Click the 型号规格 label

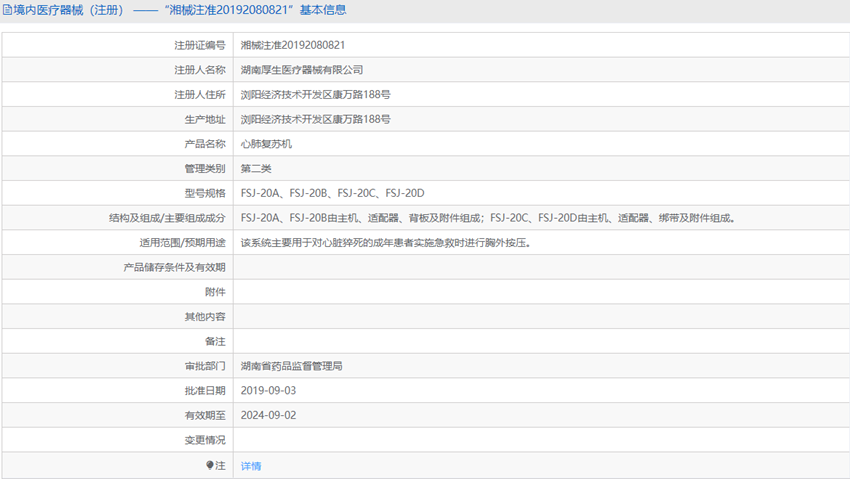205,193
